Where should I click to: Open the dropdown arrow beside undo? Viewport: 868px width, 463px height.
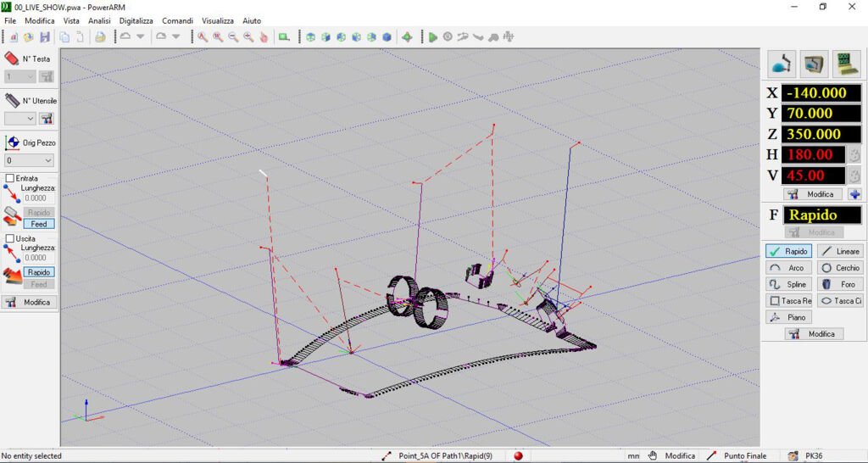pos(141,36)
